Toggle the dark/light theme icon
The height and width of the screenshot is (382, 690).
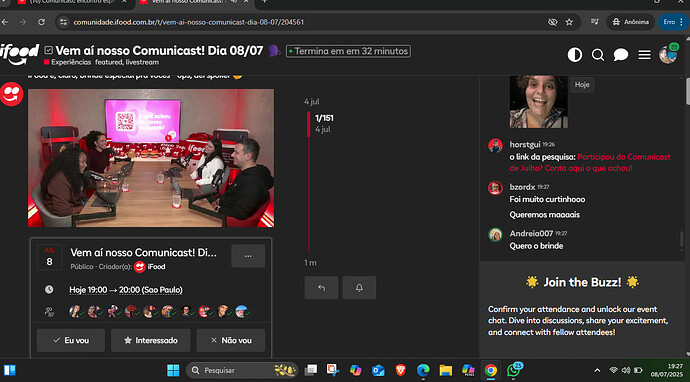tap(574, 55)
